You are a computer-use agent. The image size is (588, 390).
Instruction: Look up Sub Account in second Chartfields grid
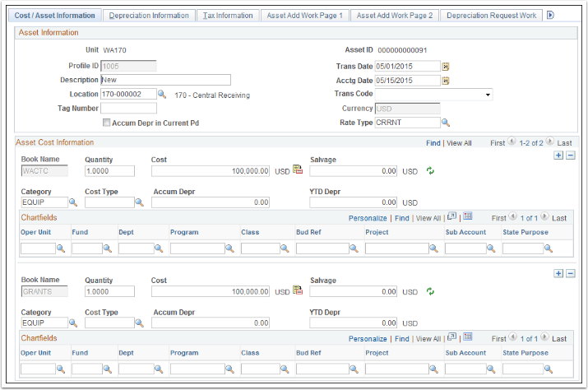click(x=491, y=369)
